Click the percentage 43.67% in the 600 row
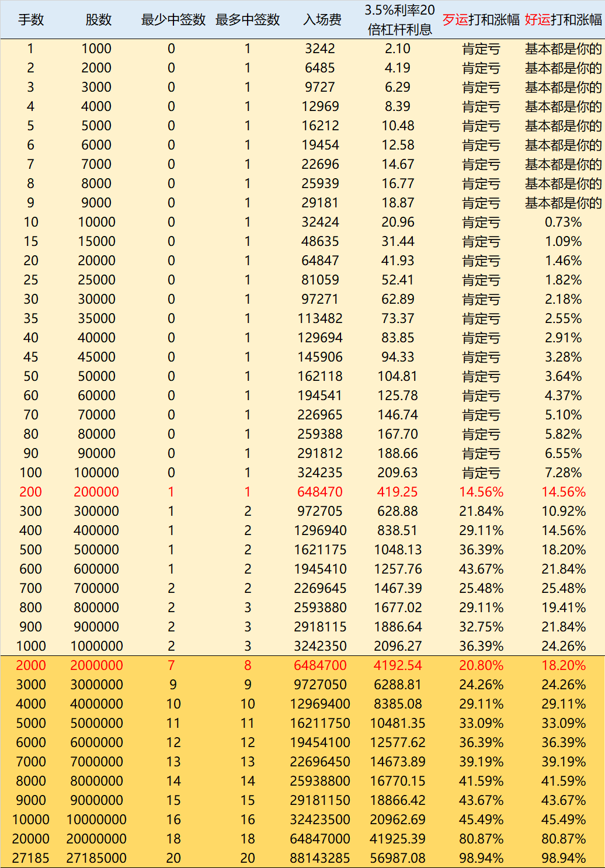 (481, 569)
